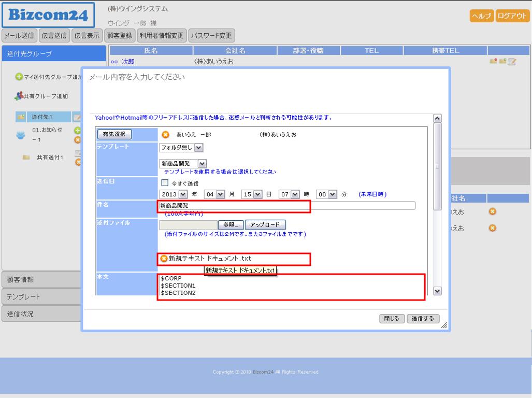The image size is (532, 398).
Task: Click into the 件名 subject input field
Action: tap(286, 206)
